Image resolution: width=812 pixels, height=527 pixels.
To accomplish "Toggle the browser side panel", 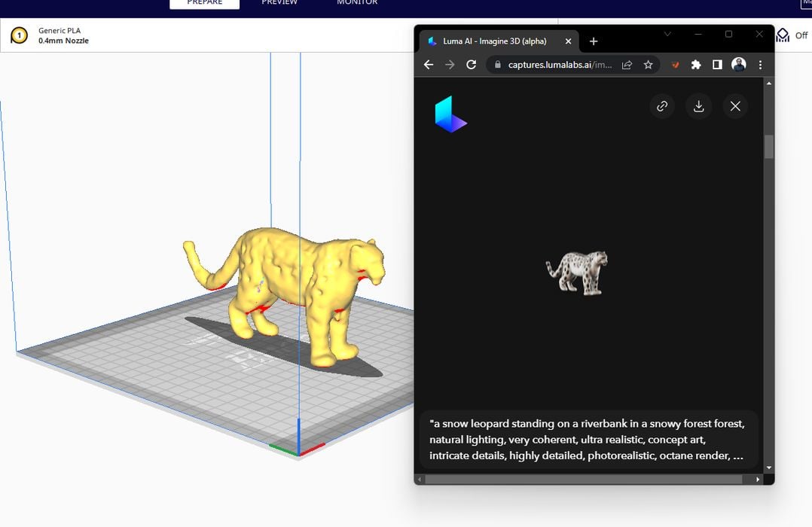I will coord(717,65).
